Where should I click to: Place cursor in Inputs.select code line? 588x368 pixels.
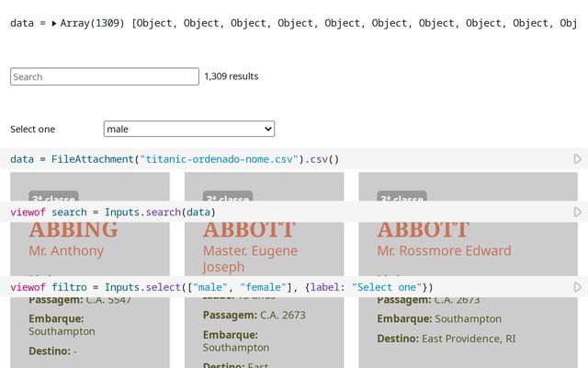coord(220,287)
